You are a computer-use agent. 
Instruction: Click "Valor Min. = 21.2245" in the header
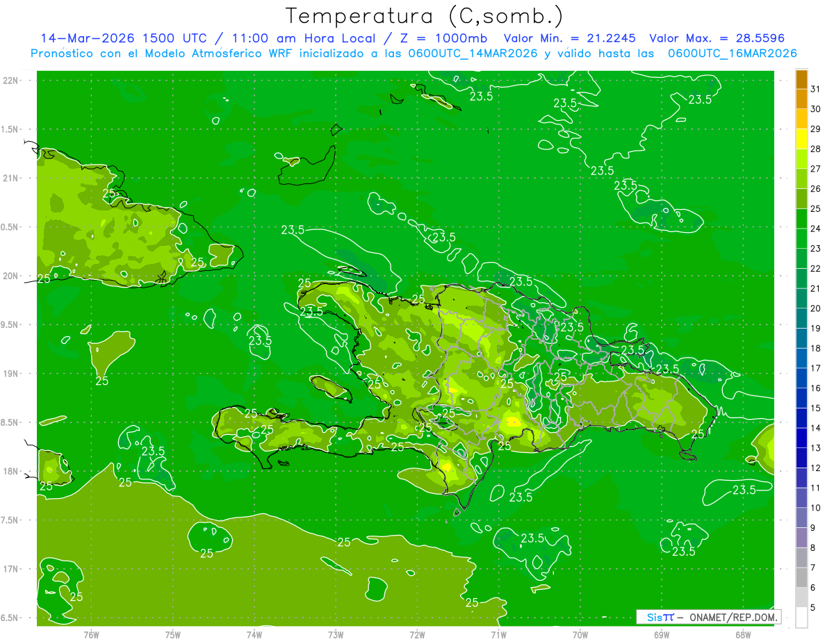tap(569, 38)
